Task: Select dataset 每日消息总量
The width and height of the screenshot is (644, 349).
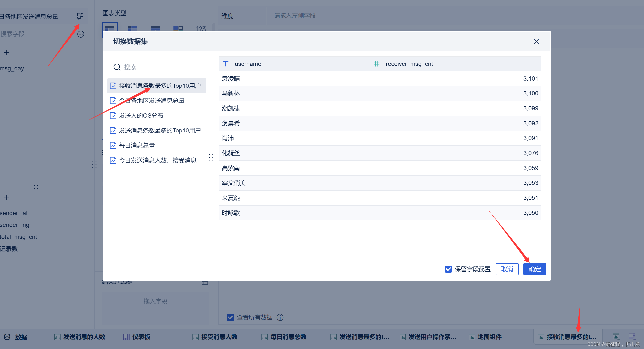Action: 157,145
